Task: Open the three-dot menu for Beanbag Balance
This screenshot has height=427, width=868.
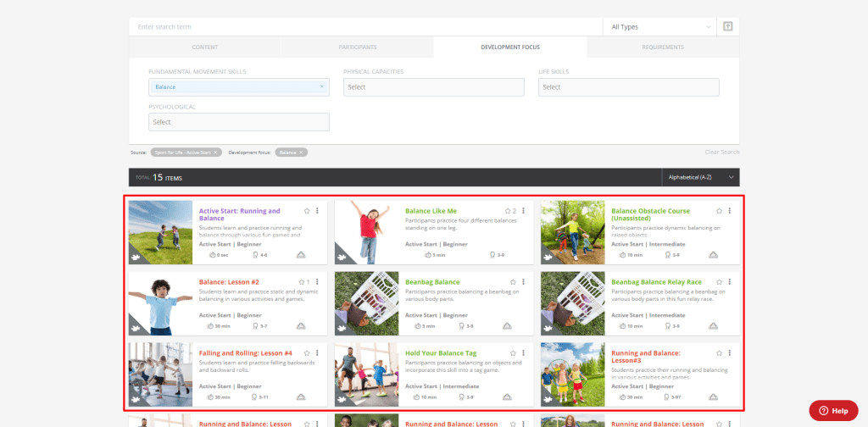Action: 523,282
